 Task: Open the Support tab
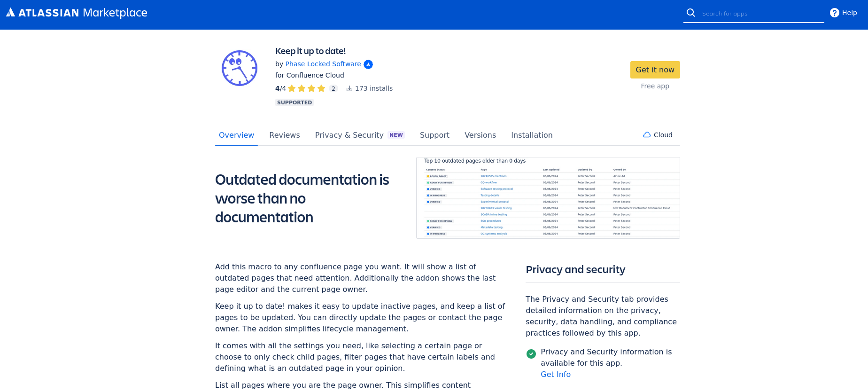pos(434,135)
